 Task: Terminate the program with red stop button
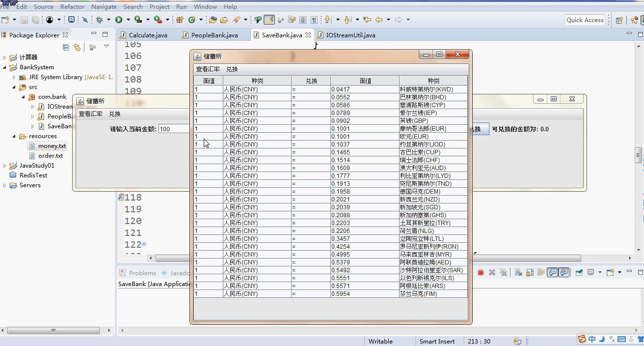coord(481,272)
